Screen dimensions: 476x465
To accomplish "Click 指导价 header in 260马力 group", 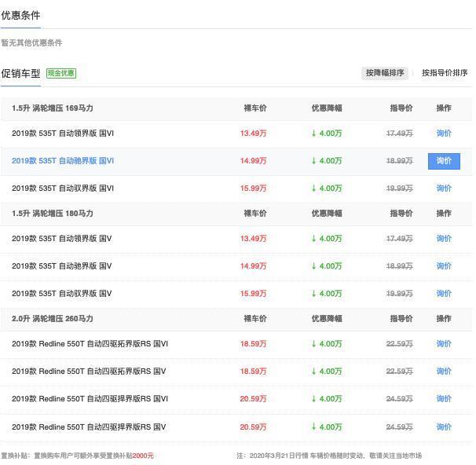I will 401,319.
